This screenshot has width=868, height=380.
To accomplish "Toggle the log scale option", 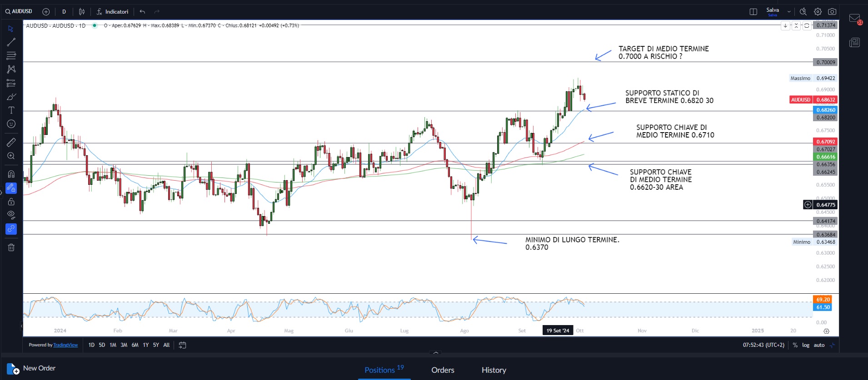I will tap(805, 345).
